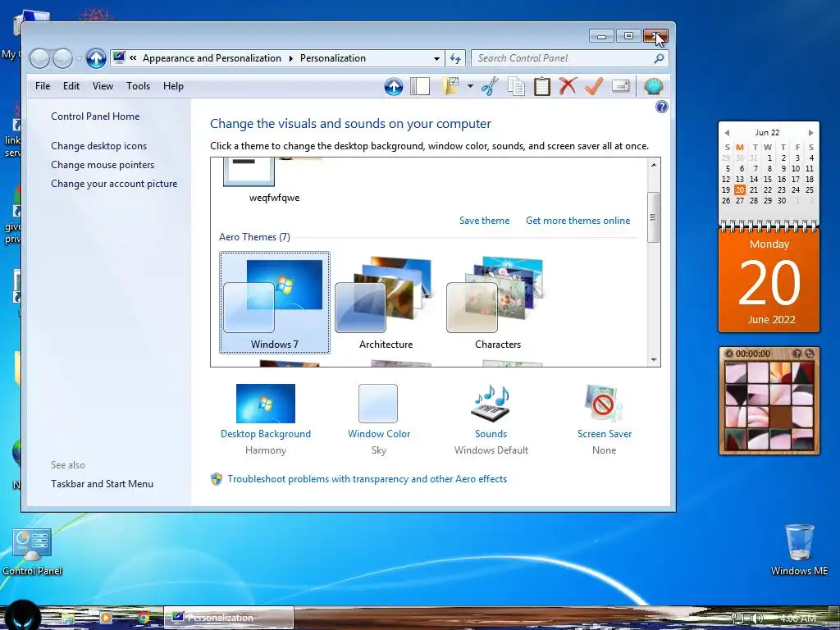
Task: Open the View menu
Action: [103, 85]
